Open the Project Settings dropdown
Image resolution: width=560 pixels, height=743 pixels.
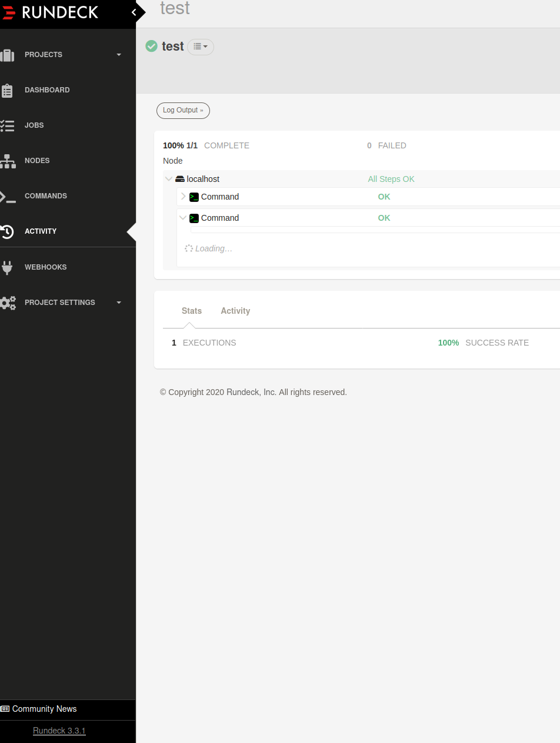click(60, 302)
